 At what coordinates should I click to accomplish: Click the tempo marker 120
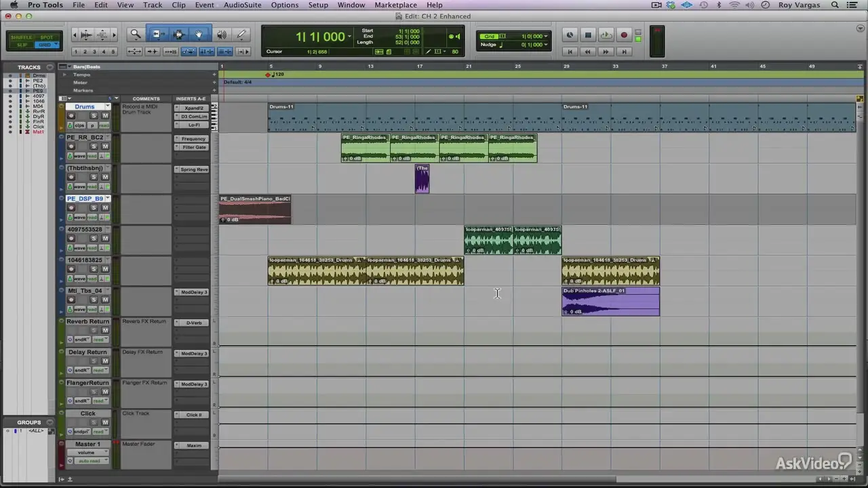[275, 75]
